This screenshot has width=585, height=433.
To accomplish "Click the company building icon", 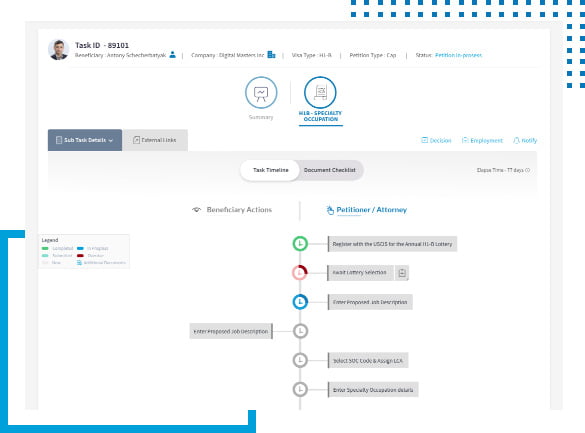I will (x=271, y=55).
